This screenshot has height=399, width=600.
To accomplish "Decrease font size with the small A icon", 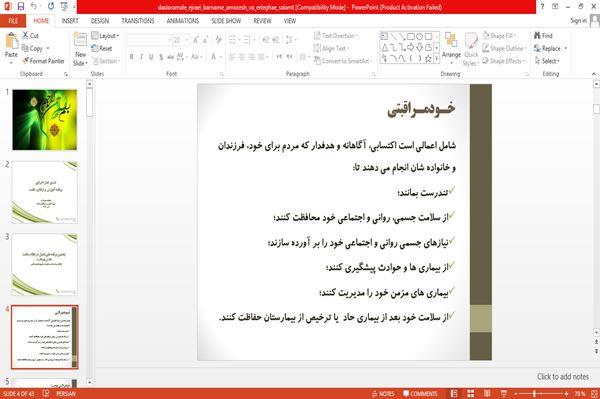I will coord(205,40).
